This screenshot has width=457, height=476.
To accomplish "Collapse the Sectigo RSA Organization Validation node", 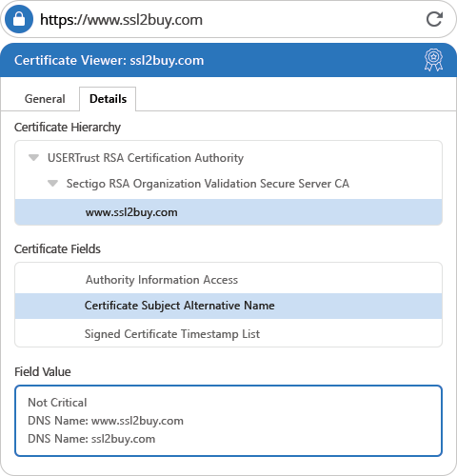I will (x=52, y=183).
